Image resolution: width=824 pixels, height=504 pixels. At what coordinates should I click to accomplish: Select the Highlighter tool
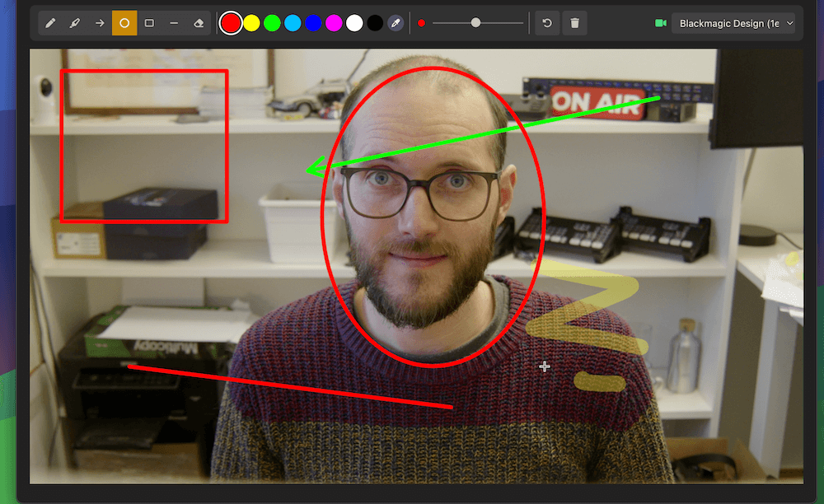(74, 22)
